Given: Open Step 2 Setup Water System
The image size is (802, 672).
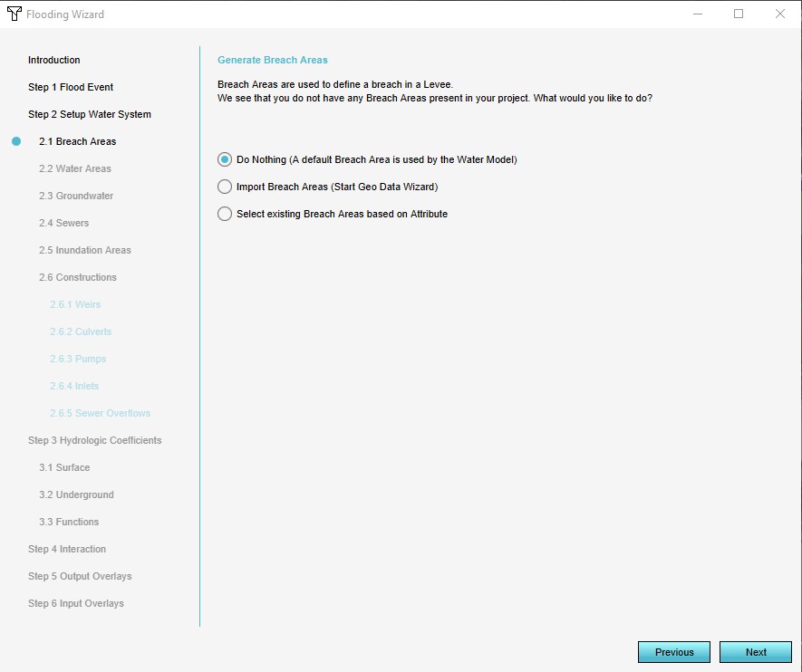Looking at the screenshot, I should click(x=90, y=114).
